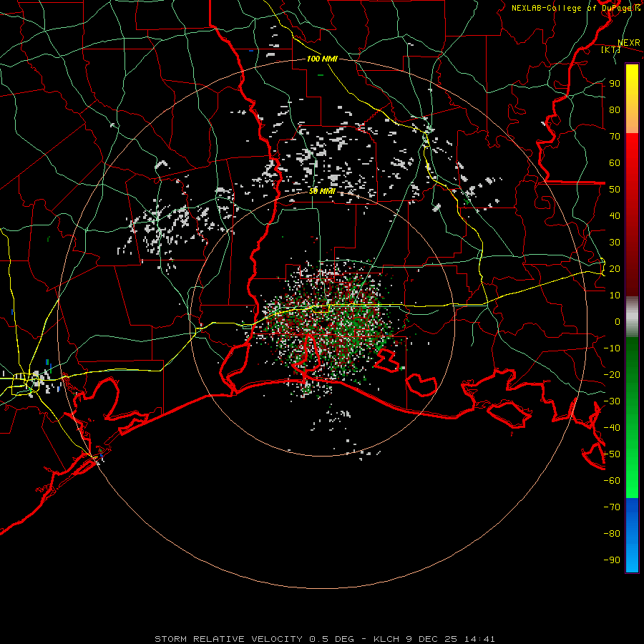Click the 30 value on the velocity scale
The height and width of the screenshot is (644, 644).
615,243
